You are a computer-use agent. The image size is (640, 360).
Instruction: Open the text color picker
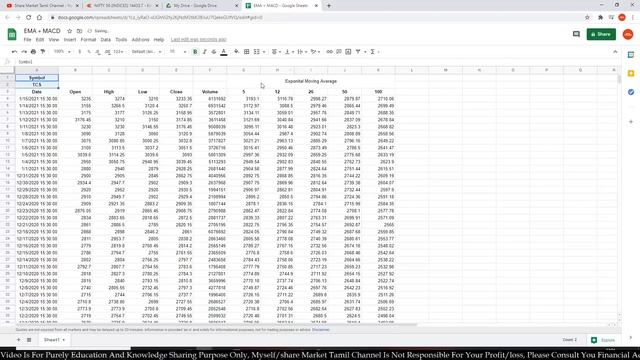[x=224, y=52]
